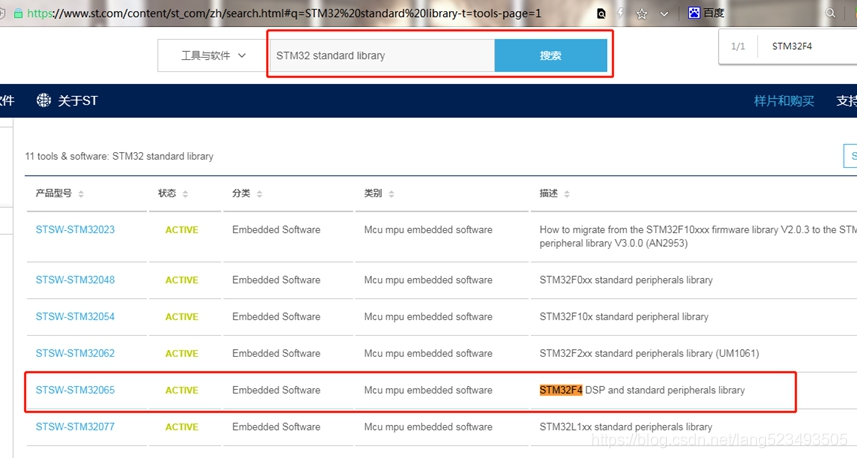This screenshot has height=458, width=857.
Task: Open the STSW-STM32065 product link
Action: pyautogui.click(x=75, y=390)
